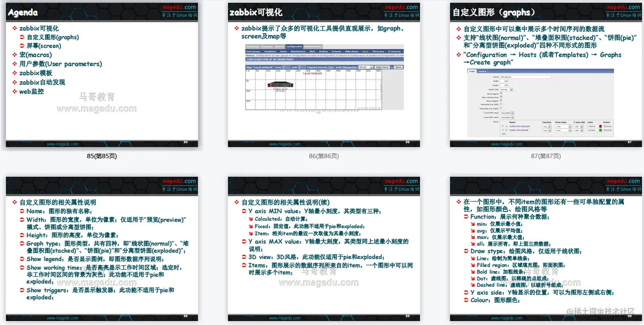This screenshot has width=644, height=325.
Task: Open the Y axis MAX value dropdown
Action: pos(507,117)
